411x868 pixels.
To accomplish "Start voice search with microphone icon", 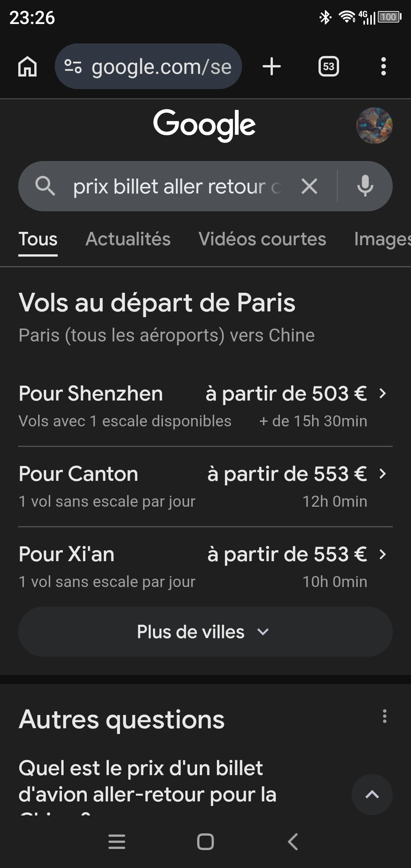I will click(x=365, y=186).
